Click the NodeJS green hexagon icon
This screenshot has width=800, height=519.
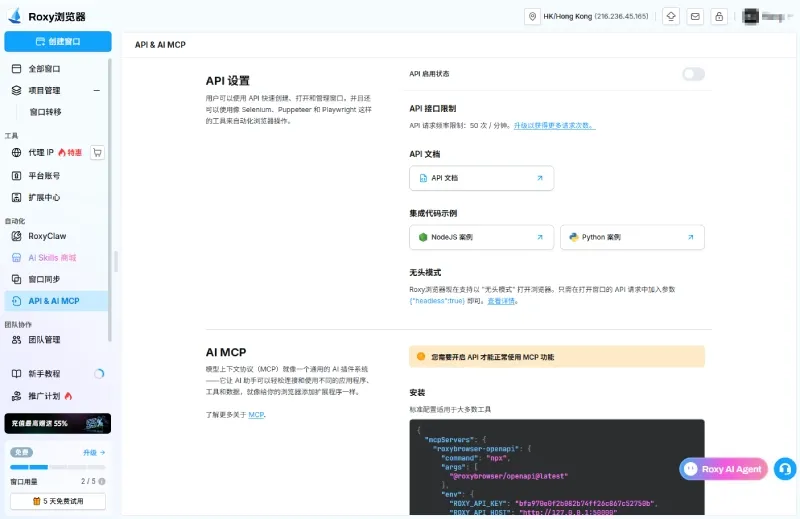(422, 237)
